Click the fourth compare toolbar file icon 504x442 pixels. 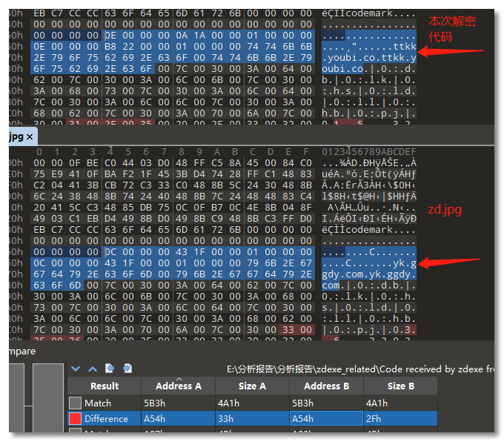127,369
